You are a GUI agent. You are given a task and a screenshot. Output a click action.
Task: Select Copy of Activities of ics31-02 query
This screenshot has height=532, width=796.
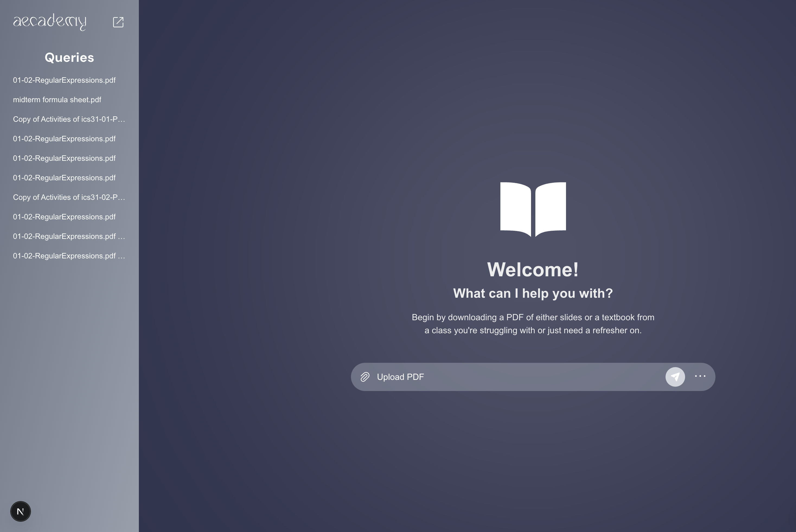[x=69, y=197]
